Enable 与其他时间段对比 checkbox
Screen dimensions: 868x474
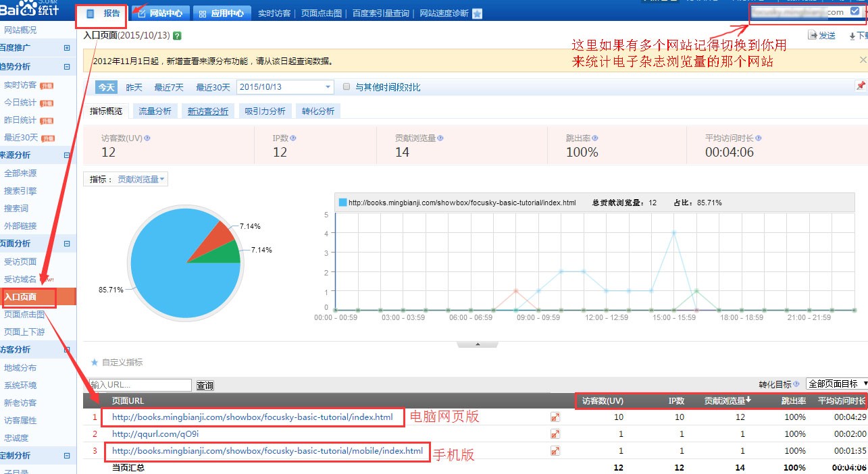(x=347, y=87)
